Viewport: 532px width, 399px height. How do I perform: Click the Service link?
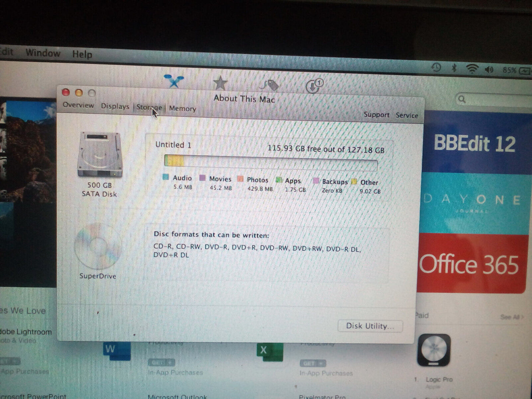(407, 115)
